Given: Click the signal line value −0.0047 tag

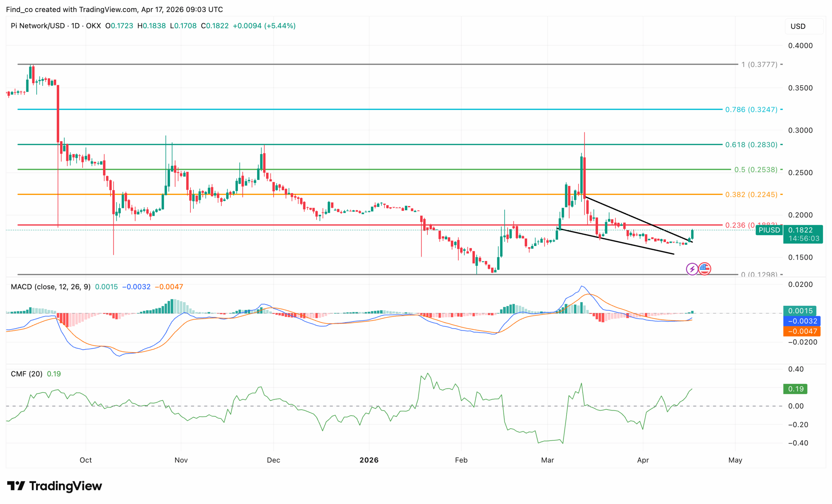Looking at the screenshot, I should click(802, 331).
